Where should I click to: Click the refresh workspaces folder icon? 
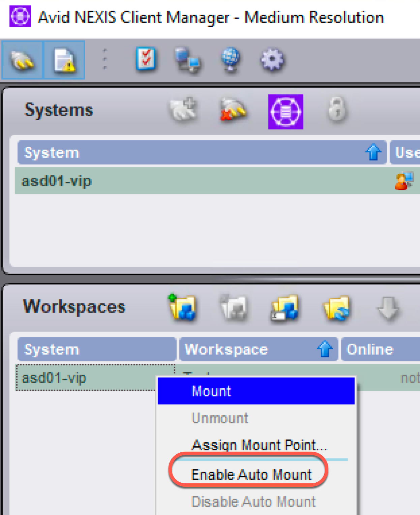click(336, 307)
